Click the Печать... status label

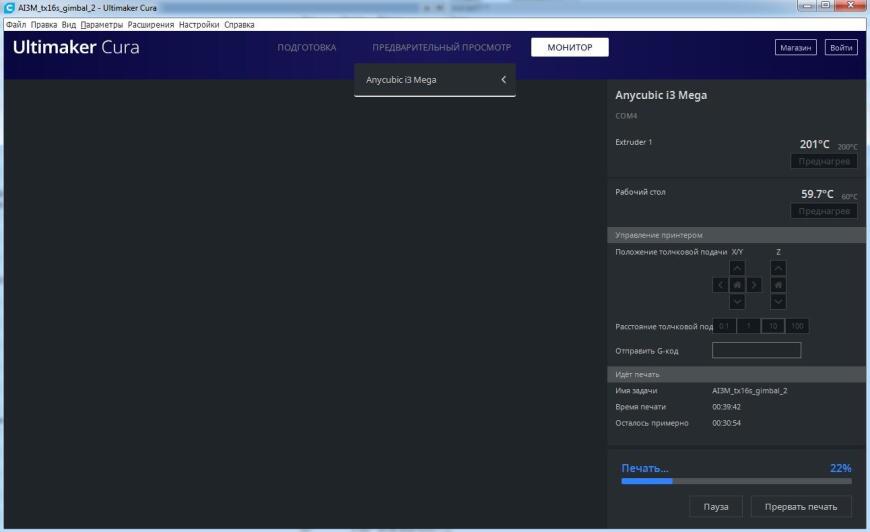645,468
